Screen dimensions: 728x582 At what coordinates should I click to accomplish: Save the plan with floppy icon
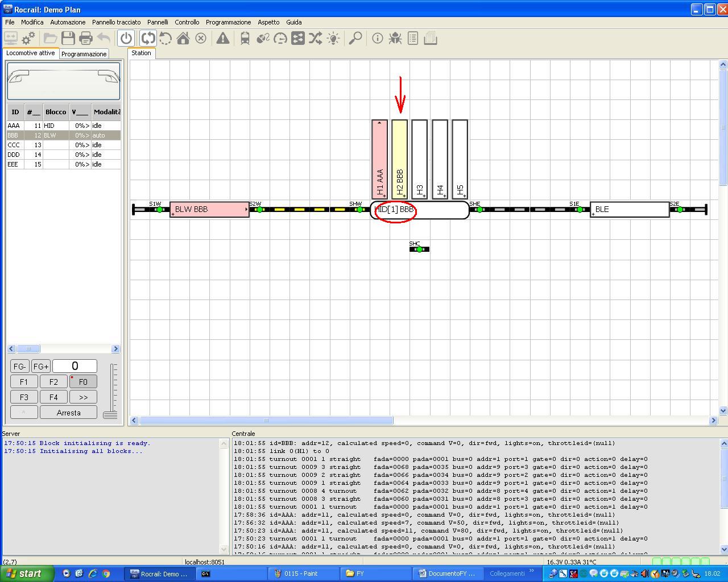[68, 39]
